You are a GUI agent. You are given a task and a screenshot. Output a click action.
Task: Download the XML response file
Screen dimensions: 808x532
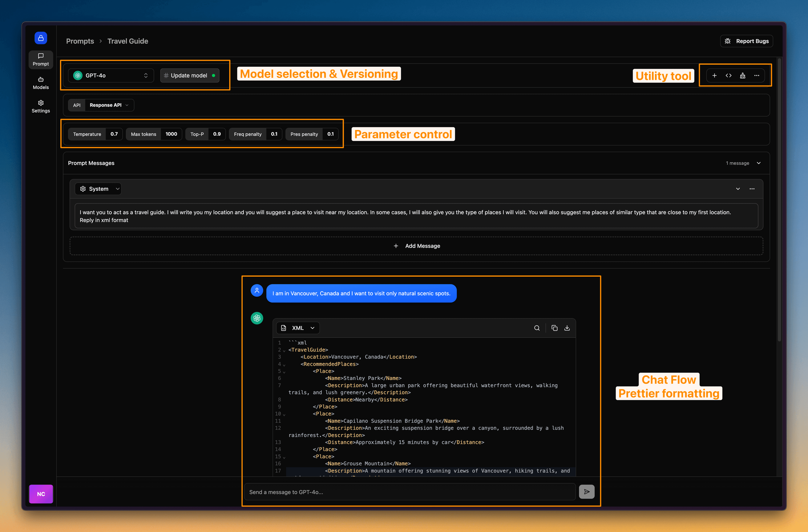[567, 328]
